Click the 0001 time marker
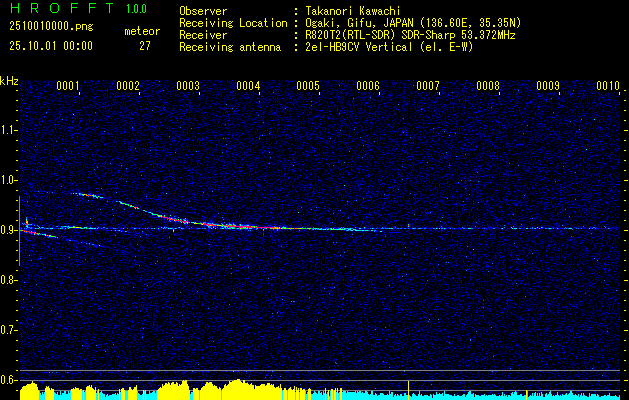The height and width of the screenshot is (400, 629). 68,86
